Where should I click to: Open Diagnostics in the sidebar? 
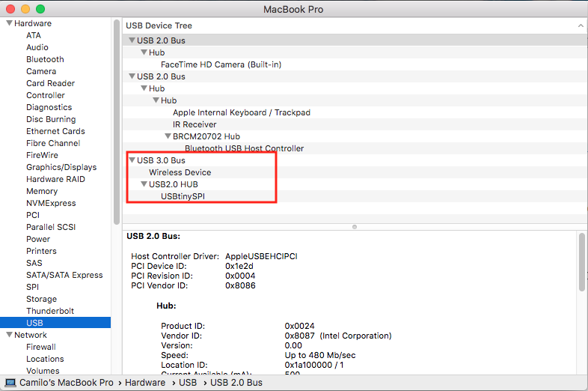point(49,107)
